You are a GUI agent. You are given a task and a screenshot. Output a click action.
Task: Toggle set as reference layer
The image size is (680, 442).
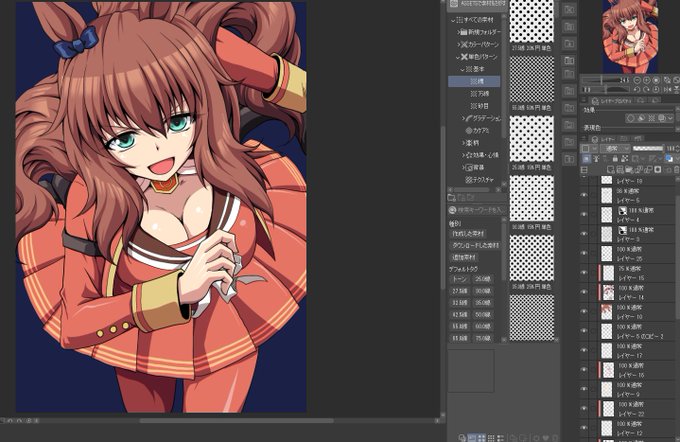point(596,158)
